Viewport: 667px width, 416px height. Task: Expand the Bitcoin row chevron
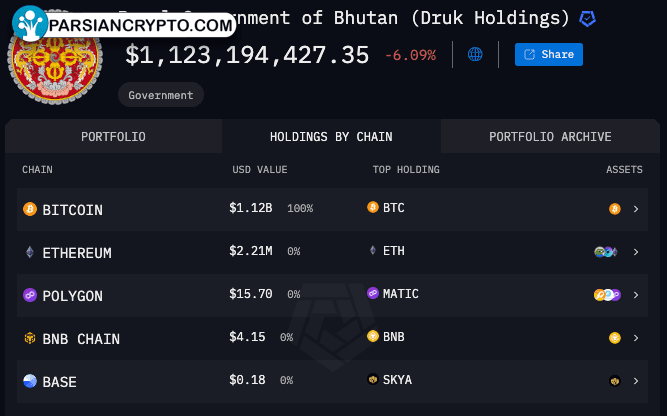pyautogui.click(x=636, y=209)
